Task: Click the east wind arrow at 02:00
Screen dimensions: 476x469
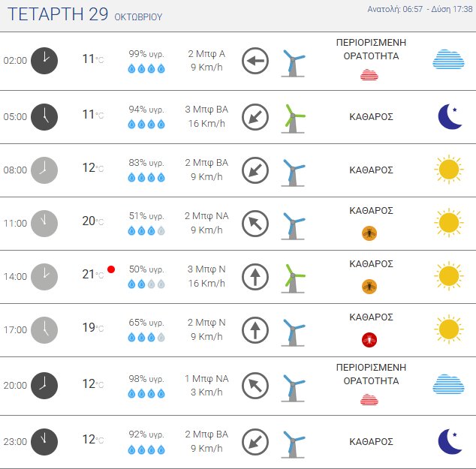Action: click(255, 61)
